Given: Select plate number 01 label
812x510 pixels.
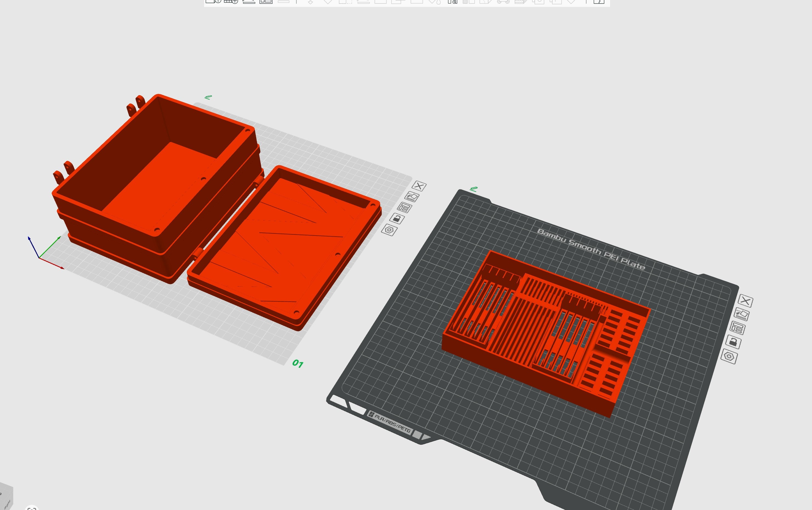Looking at the screenshot, I should [298, 363].
